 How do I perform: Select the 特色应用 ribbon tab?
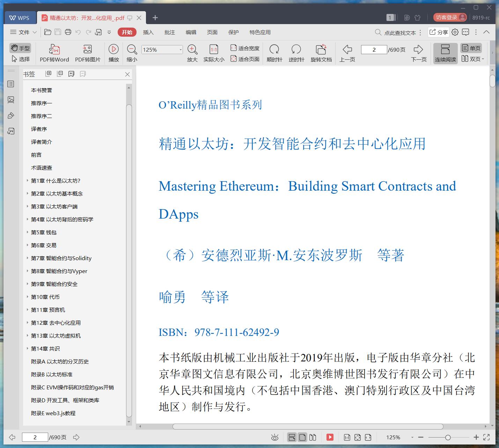260,32
